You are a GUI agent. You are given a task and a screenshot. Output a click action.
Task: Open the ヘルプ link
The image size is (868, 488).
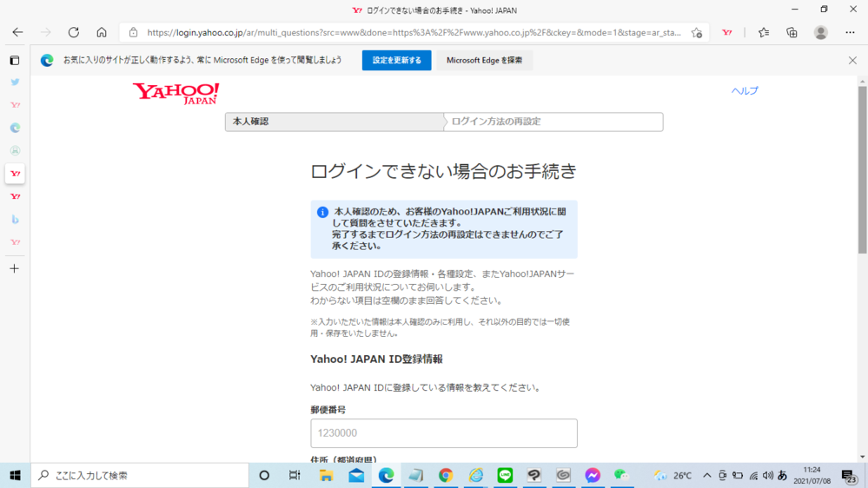tap(745, 90)
